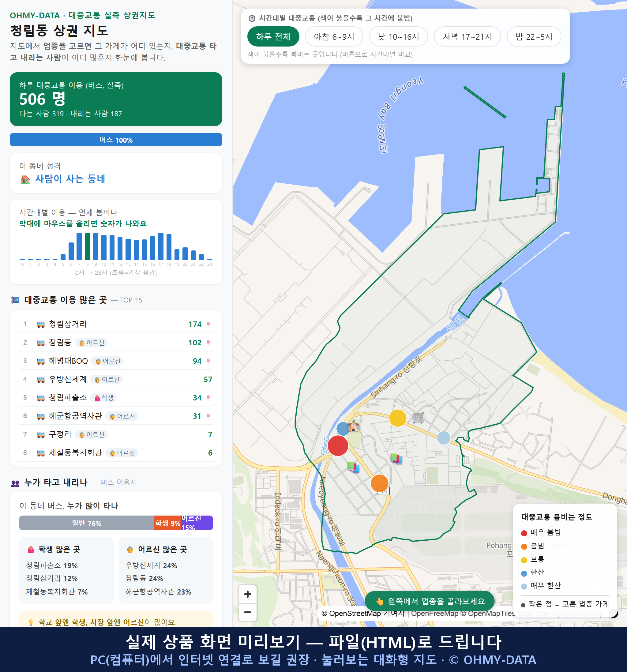Image resolution: width=627 pixels, height=672 pixels.
Task: Click the 174 count for 청림삼거리
Action: (195, 325)
